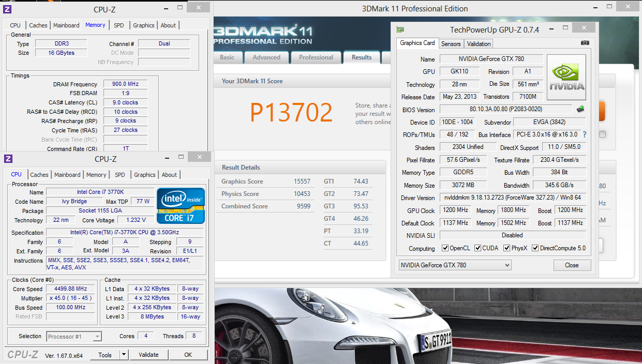Select the Results tab in 3DMark 11
The height and width of the screenshot is (364, 642).
[362, 57]
